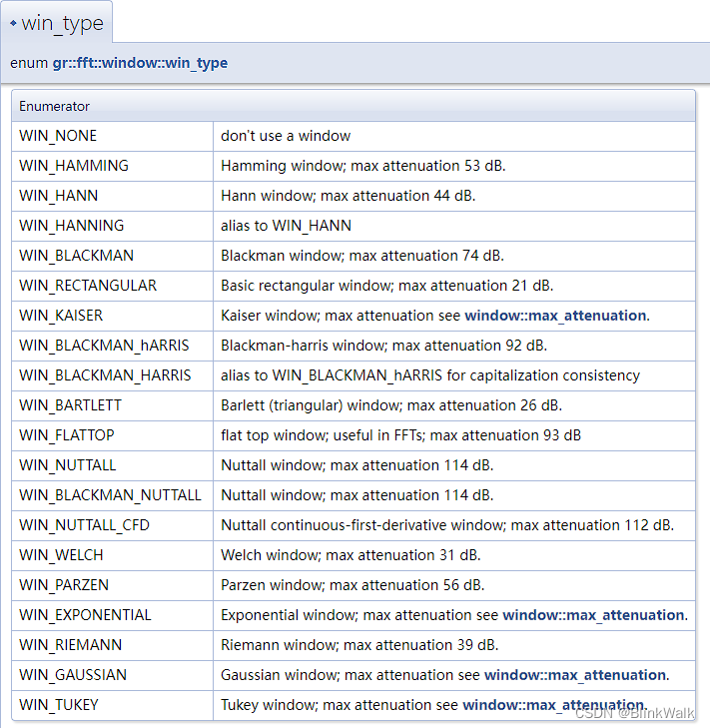This screenshot has width=710, height=728.
Task: Click the "don't use a window" description
Action: (x=286, y=136)
